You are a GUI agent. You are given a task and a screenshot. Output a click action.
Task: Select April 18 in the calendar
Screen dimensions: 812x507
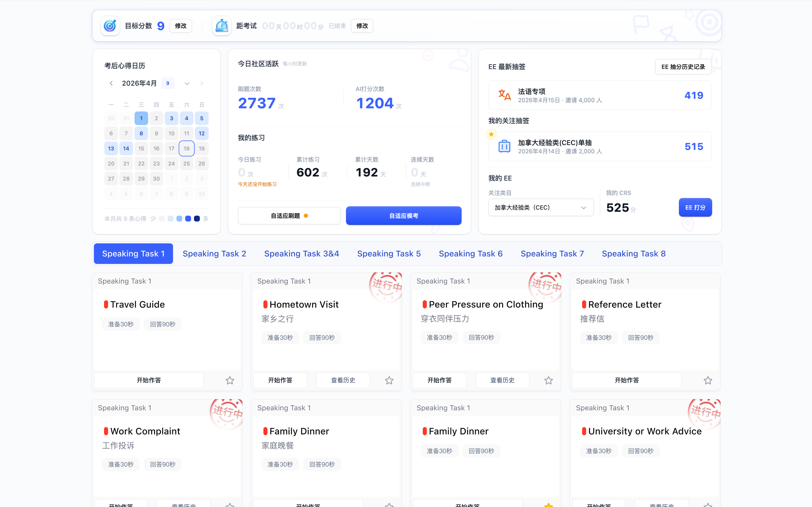187,148
